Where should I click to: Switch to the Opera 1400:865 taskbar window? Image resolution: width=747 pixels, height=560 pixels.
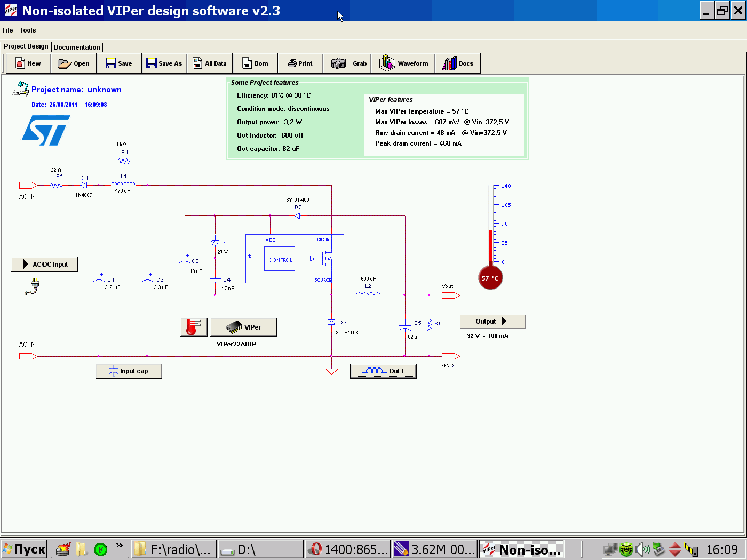tap(348, 549)
